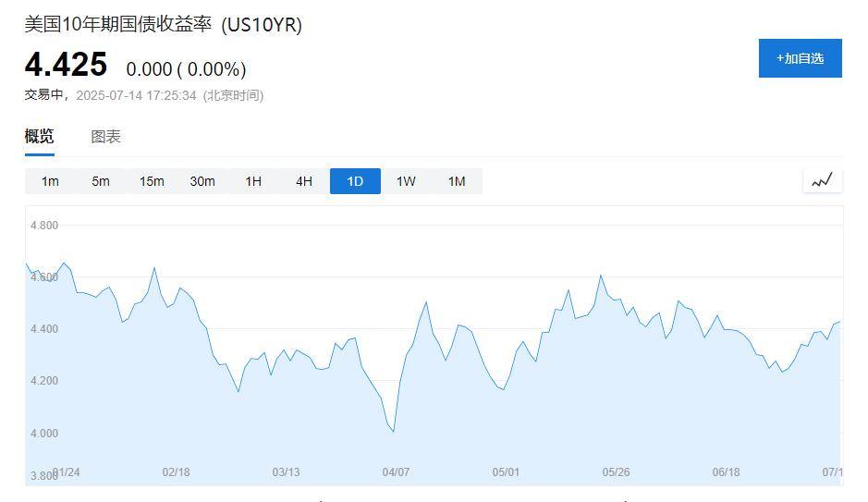The height and width of the screenshot is (502, 868).
Task: Switch to the 图表 tab
Action: pyautogui.click(x=105, y=137)
